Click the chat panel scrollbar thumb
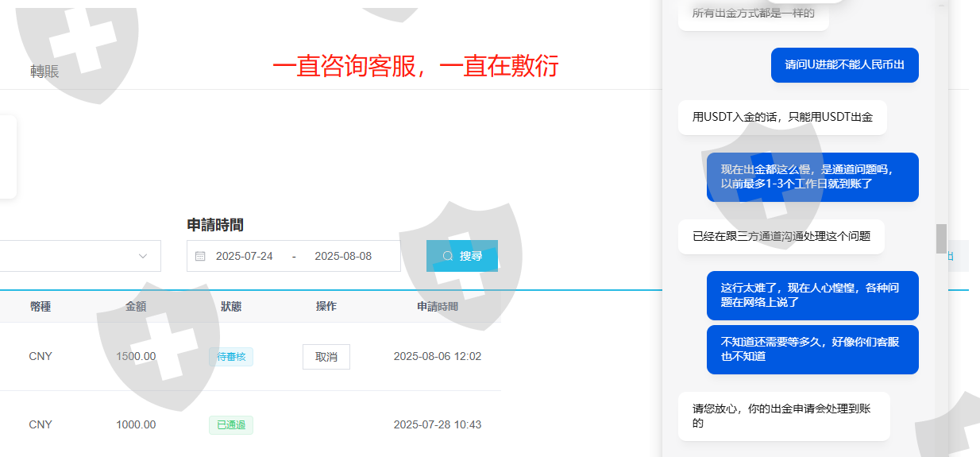Screen dimensions: 980x457 pos(941,238)
